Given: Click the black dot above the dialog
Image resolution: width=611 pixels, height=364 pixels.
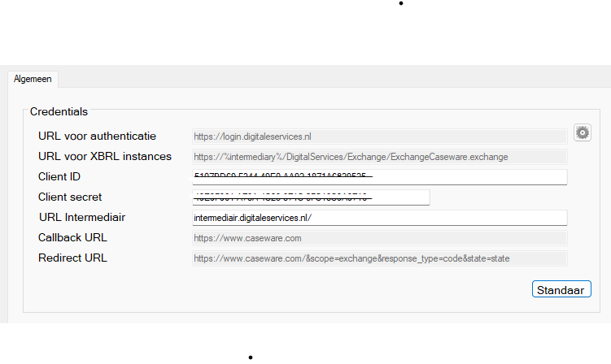Looking at the screenshot, I should 401,3.
